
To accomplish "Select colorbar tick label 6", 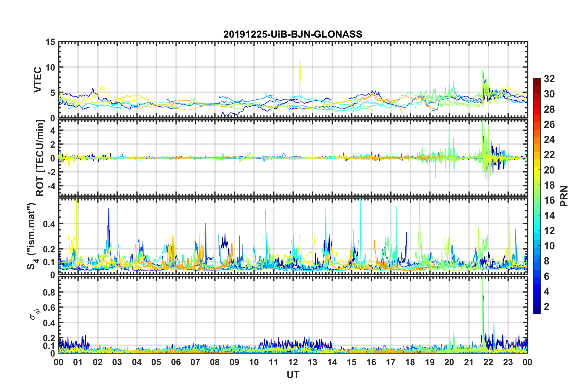I will (546, 276).
